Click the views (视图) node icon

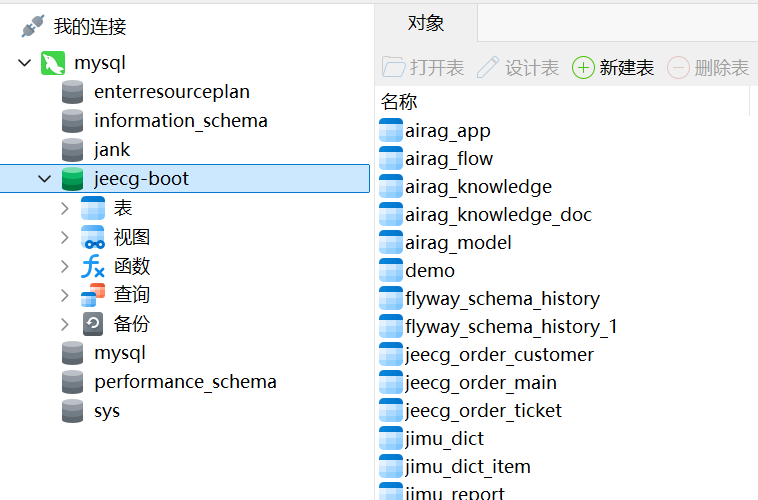point(93,237)
